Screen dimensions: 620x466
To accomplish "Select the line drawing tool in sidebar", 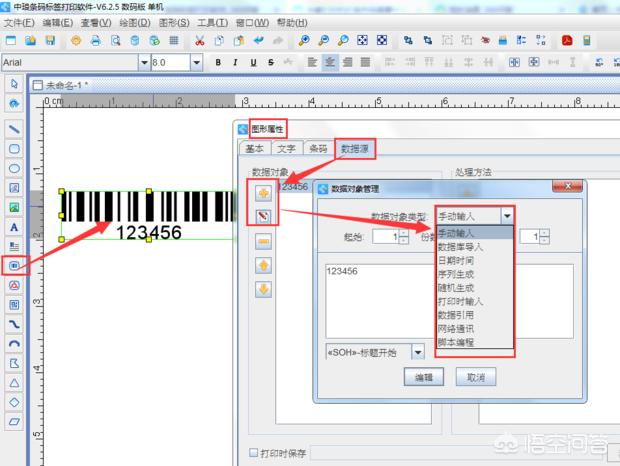I will pyautogui.click(x=14, y=129).
